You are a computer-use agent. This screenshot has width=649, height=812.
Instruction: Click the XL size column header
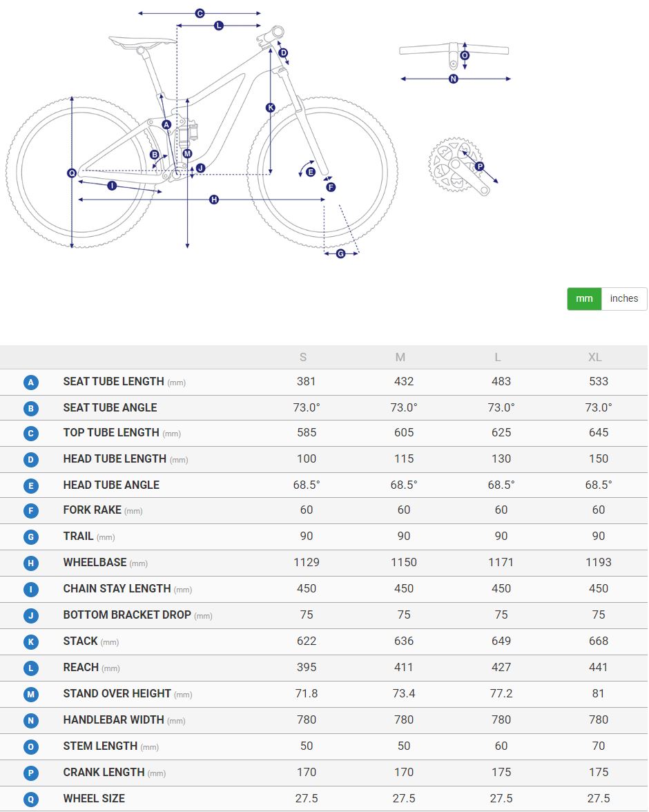[594, 358]
